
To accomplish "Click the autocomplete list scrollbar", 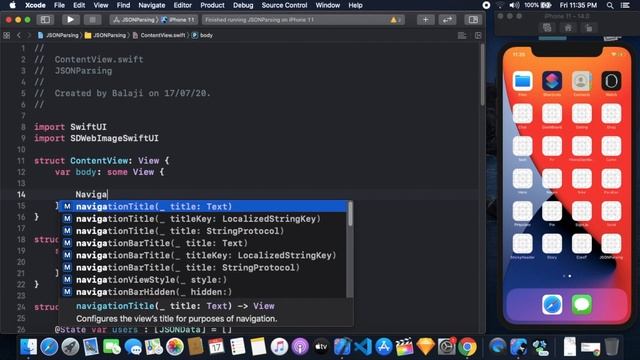I will pyautogui.click(x=350, y=213).
